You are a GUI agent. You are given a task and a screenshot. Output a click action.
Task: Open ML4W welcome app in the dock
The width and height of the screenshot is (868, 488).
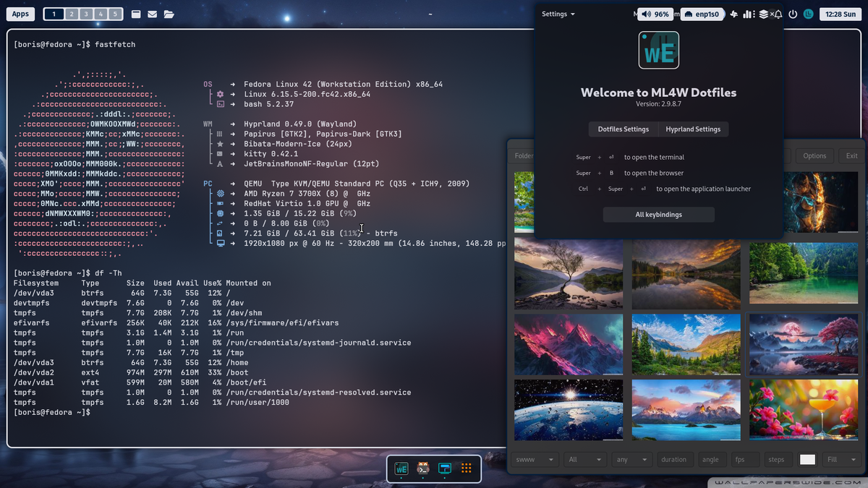401,468
